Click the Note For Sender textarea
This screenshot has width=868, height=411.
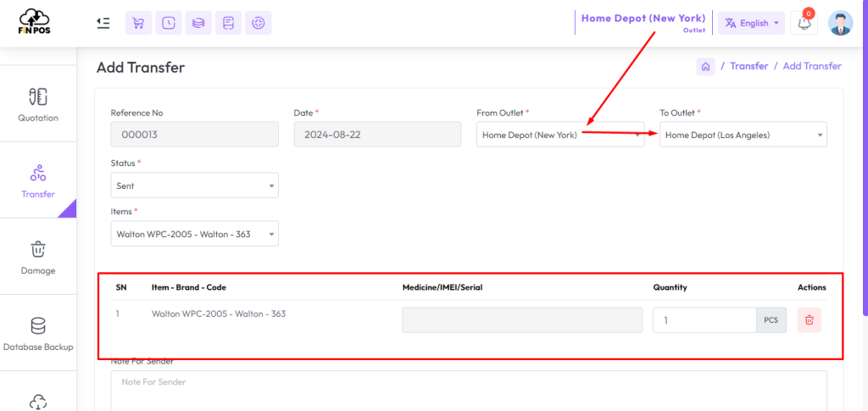click(468, 391)
